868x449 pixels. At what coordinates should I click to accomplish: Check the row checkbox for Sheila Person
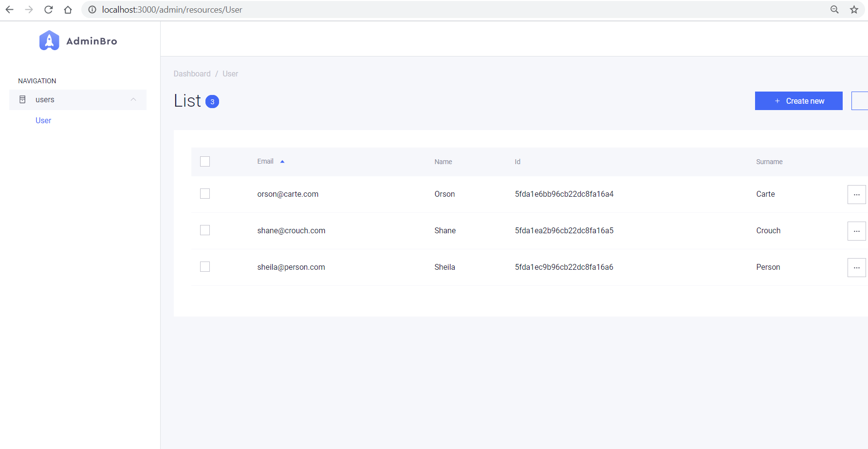pos(204,266)
